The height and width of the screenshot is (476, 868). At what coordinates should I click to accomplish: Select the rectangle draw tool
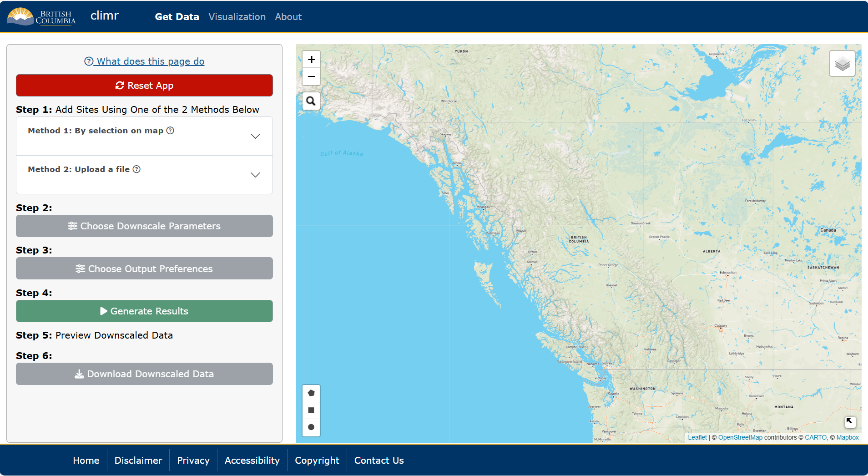coord(311,410)
